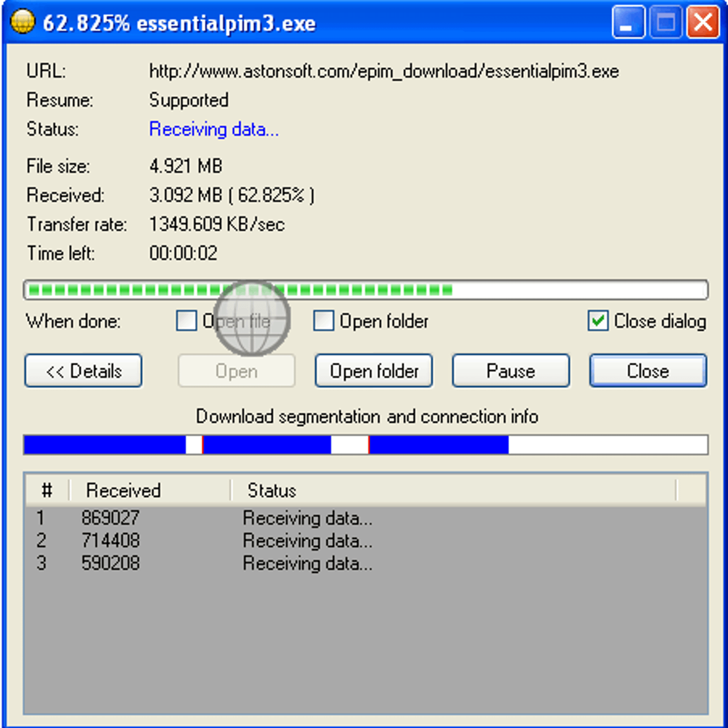Tick the Open folder checkbox
The height and width of the screenshot is (728, 728).
tap(324, 321)
